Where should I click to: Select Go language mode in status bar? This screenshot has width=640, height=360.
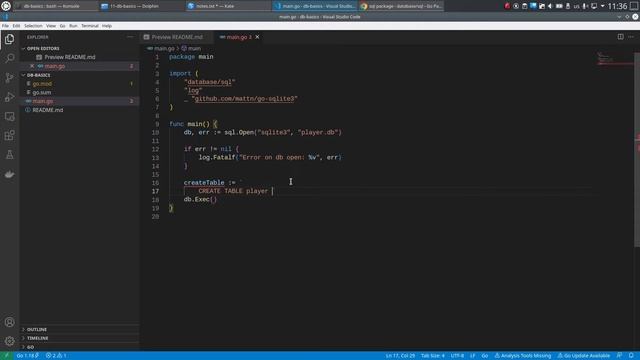[x=484, y=356]
